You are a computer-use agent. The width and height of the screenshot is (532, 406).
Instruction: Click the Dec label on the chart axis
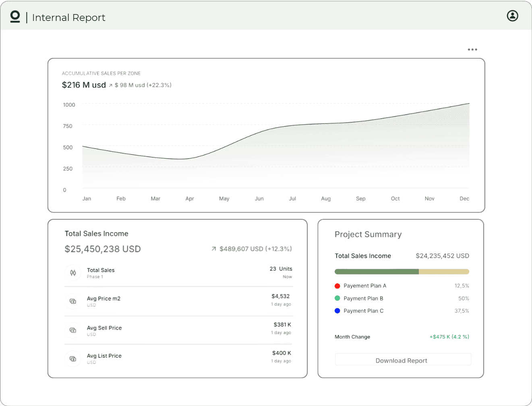point(464,199)
